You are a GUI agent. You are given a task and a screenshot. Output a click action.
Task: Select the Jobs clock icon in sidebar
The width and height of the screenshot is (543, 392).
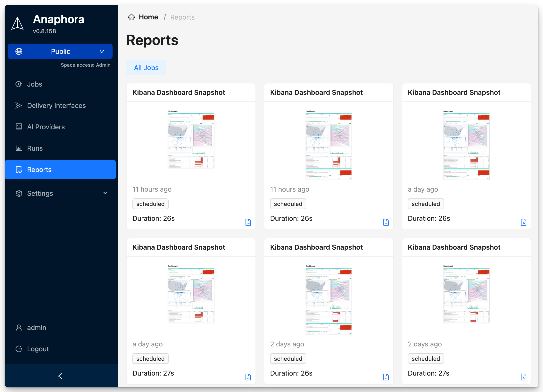[x=19, y=84]
